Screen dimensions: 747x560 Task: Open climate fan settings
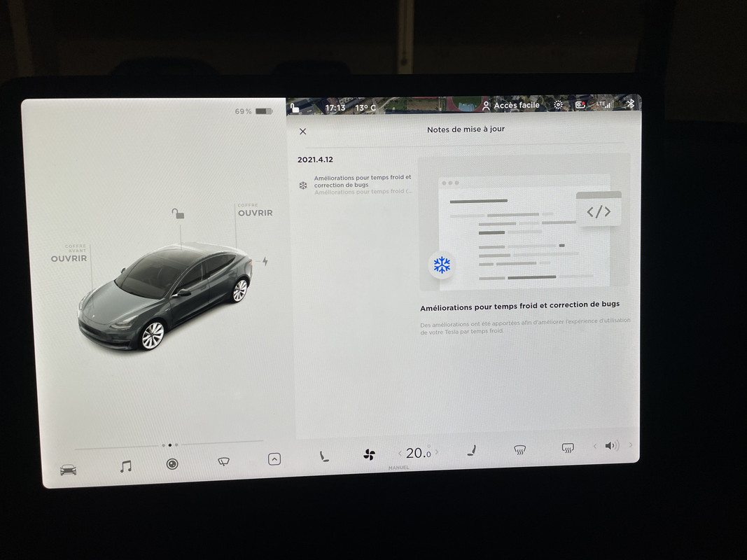(369, 455)
